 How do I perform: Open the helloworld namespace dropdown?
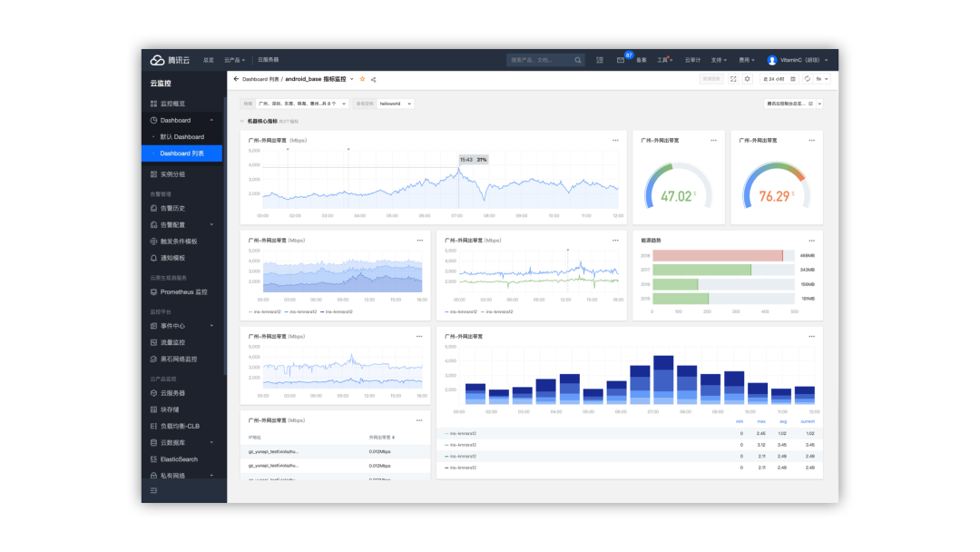coord(395,103)
